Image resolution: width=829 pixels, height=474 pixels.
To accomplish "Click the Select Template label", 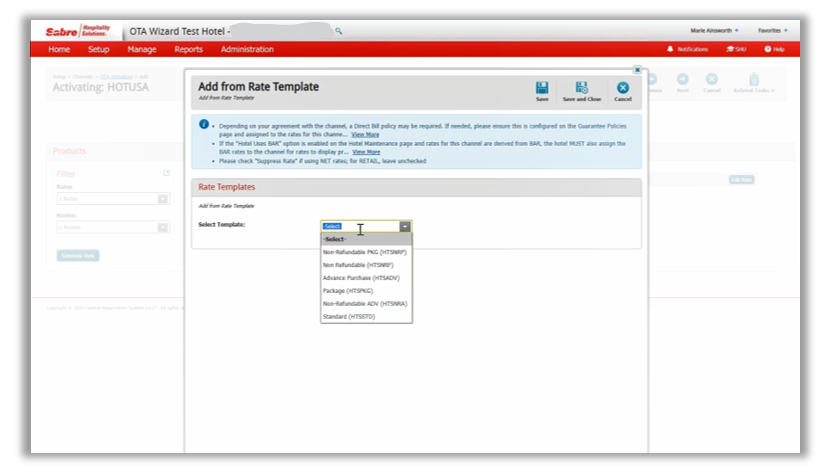I will [x=222, y=225].
